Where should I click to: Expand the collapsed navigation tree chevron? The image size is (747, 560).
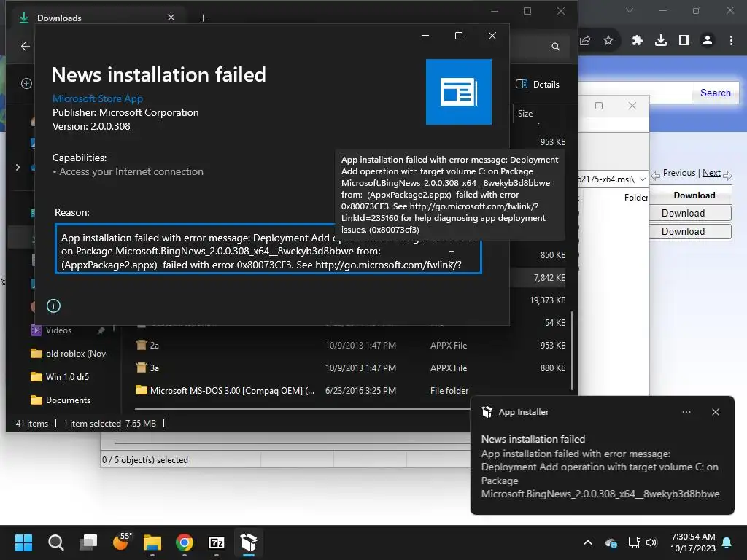[x=18, y=167]
